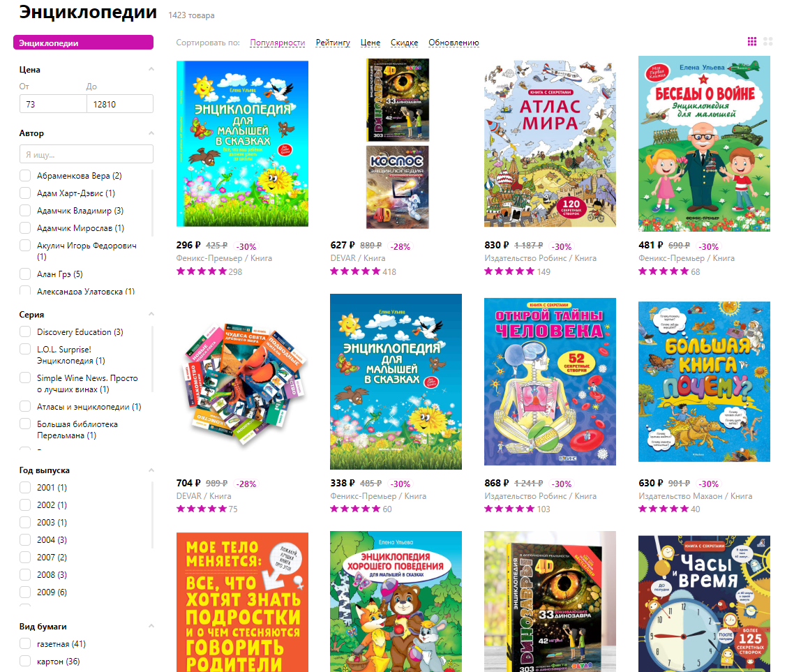Enable Discovery Education series checkbox
Screen dimensions: 794x672
(25, 331)
